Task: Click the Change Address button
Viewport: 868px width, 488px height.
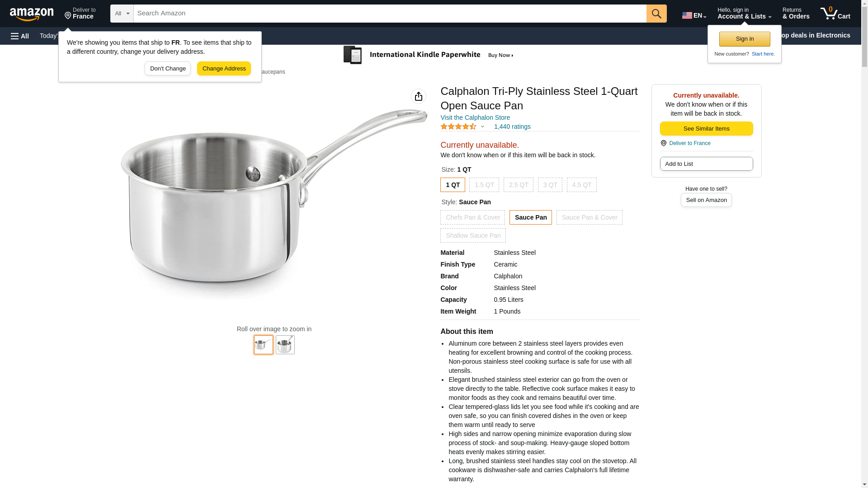Action: pyautogui.click(x=224, y=69)
